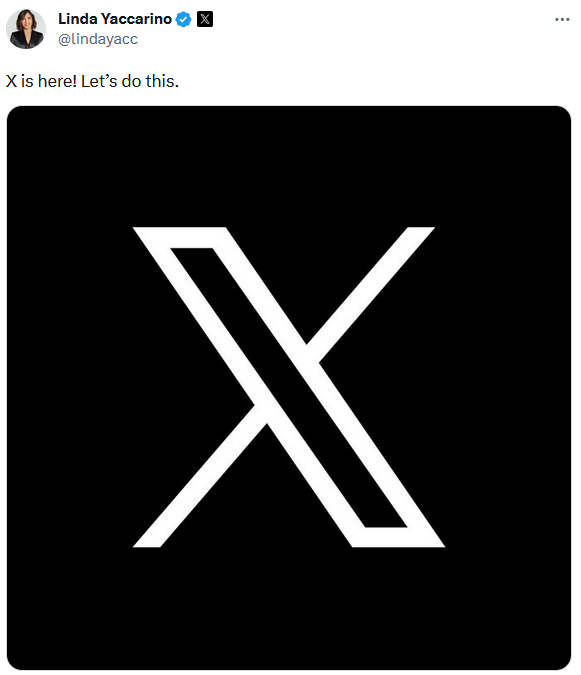Open post actions using the ellipsis icon
Screen dimensions: 581x675
tap(562, 19)
